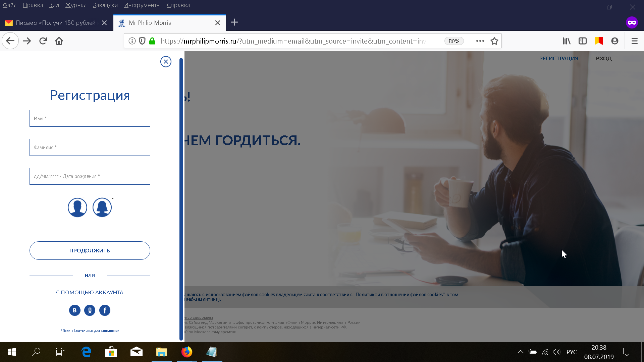Open Windows taskbar search
The width and height of the screenshot is (644, 362).
pyautogui.click(x=36, y=352)
